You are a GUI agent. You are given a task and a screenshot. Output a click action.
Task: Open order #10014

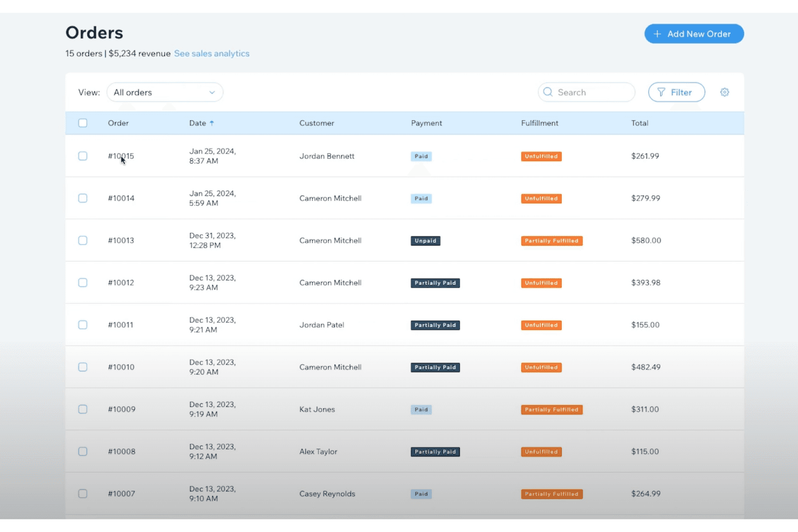(x=121, y=198)
